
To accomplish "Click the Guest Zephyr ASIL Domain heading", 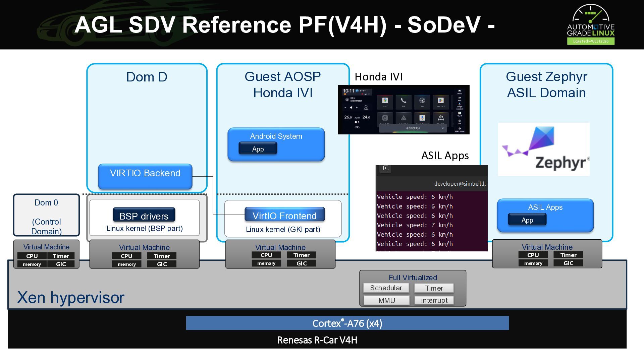I will [546, 84].
